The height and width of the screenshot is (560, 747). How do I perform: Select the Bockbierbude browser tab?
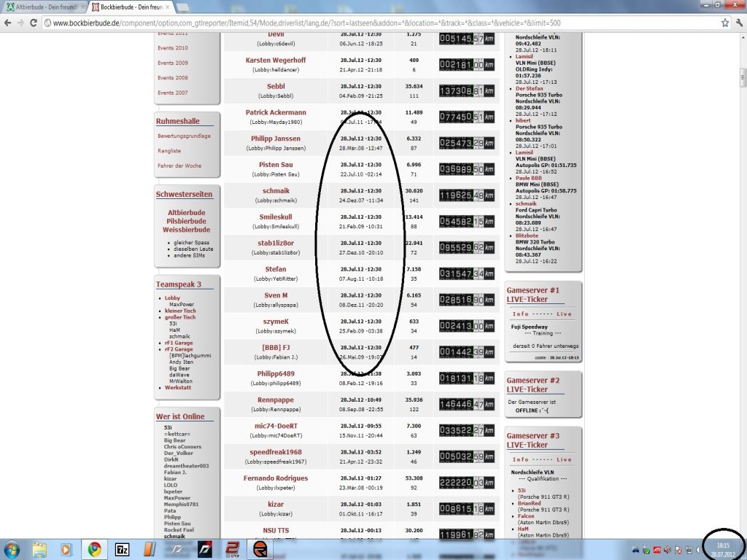(131, 7)
